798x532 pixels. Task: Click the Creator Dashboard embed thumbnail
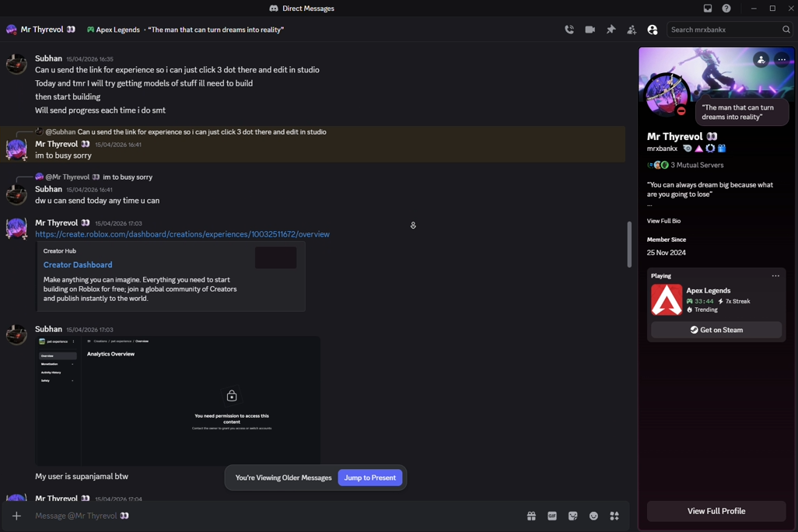coord(276,257)
